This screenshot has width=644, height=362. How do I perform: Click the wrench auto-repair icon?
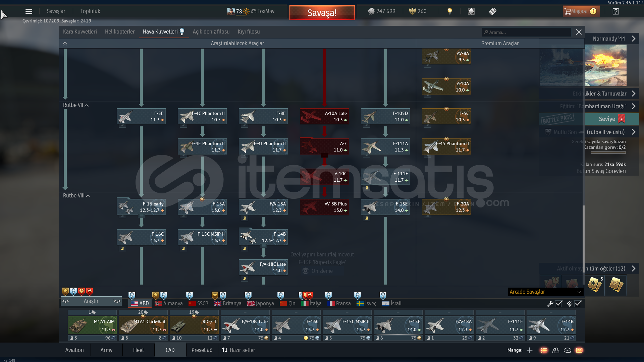(x=550, y=304)
